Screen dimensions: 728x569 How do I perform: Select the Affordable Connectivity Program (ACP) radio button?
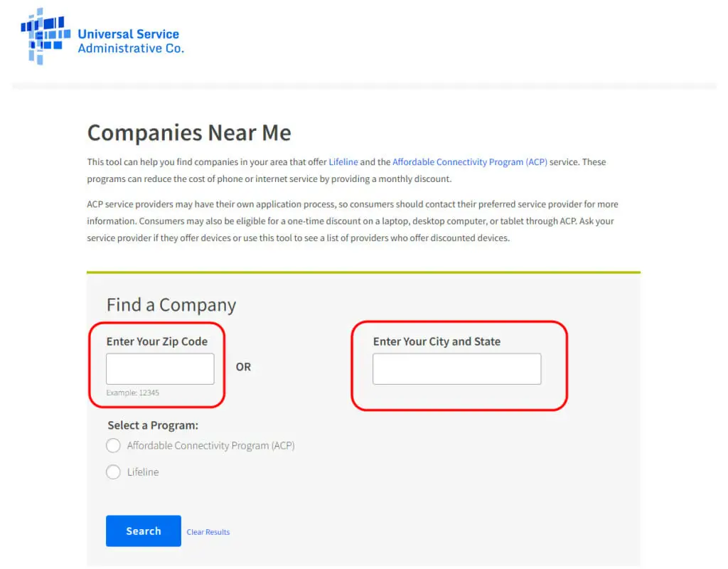pos(113,445)
